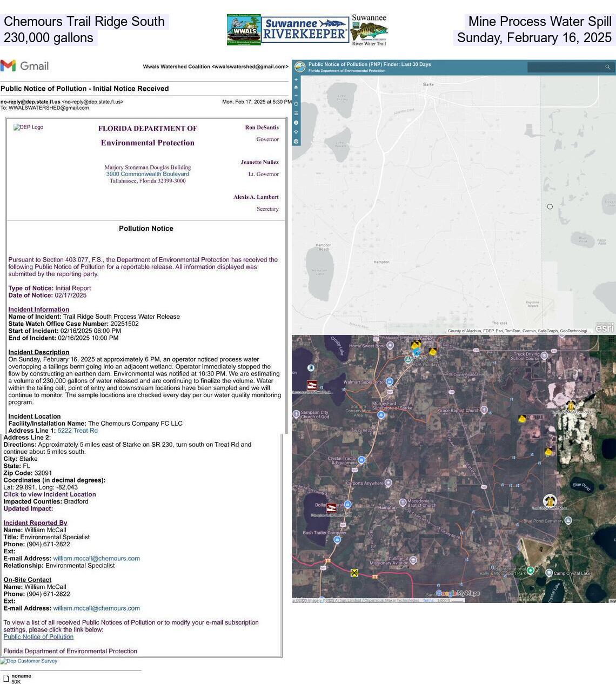
Task: Click the share icon above the print icon
Action: pyautogui.click(x=296, y=132)
